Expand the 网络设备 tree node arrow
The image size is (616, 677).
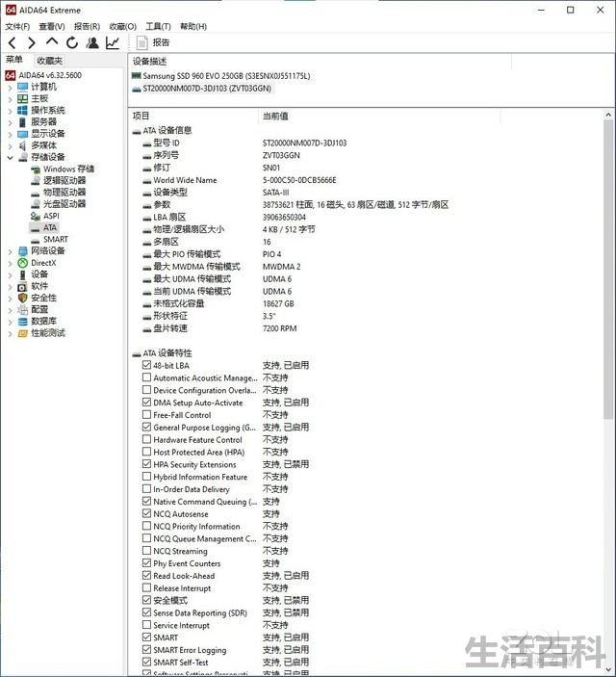[x=10, y=251]
